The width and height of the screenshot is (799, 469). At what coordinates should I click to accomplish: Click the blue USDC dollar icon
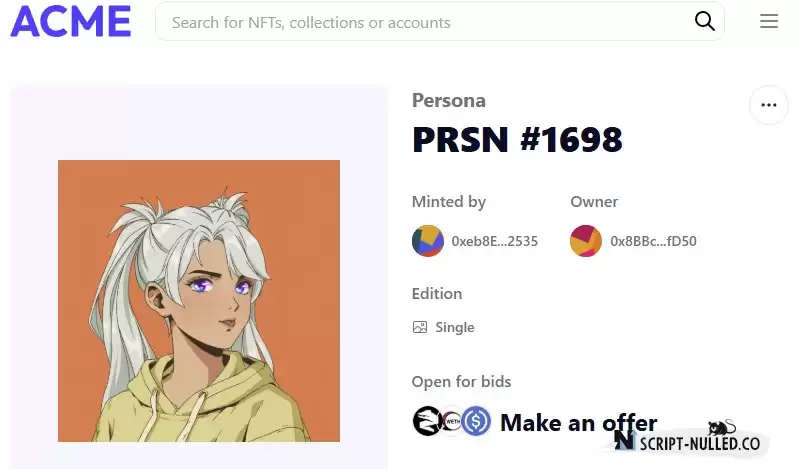(476, 421)
